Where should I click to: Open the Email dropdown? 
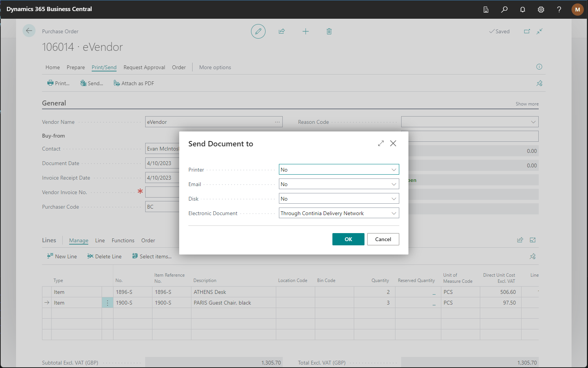[x=339, y=184]
